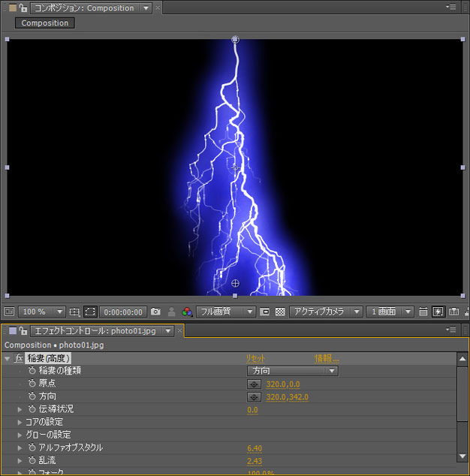Expand the アルファオブスタクル property
The image size is (470, 476).
tap(20, 447)
